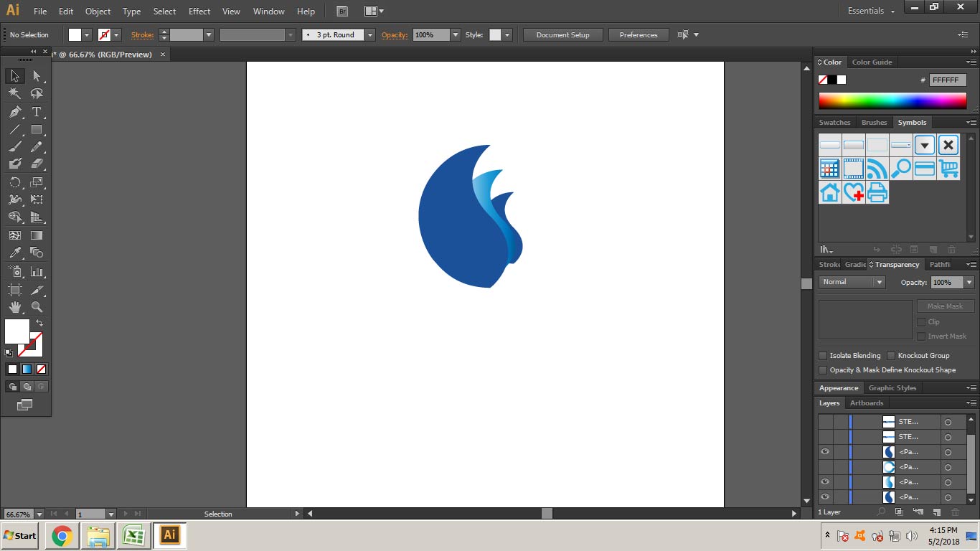Click the home symbol in Symbols panel
The image size is (980, 551).
point(830,192)
